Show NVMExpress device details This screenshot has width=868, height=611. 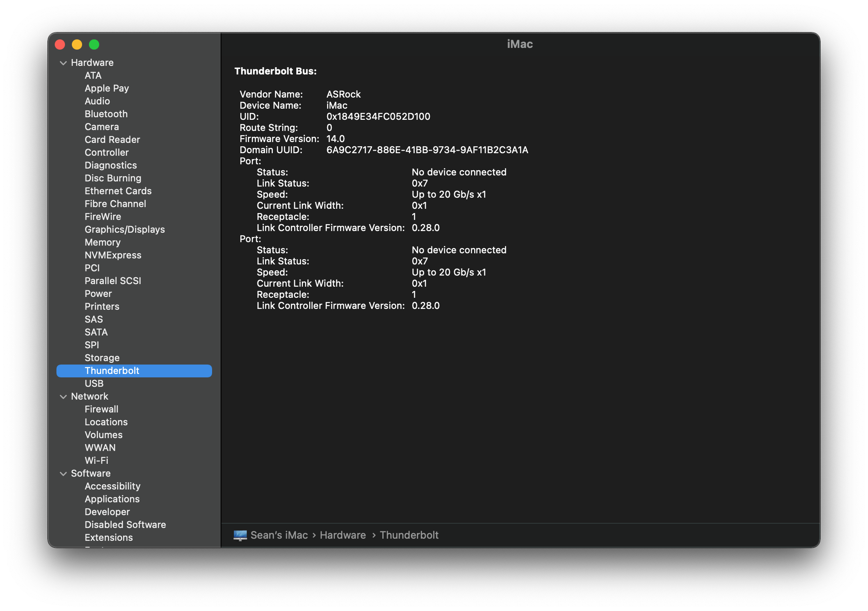coord(113,255)
